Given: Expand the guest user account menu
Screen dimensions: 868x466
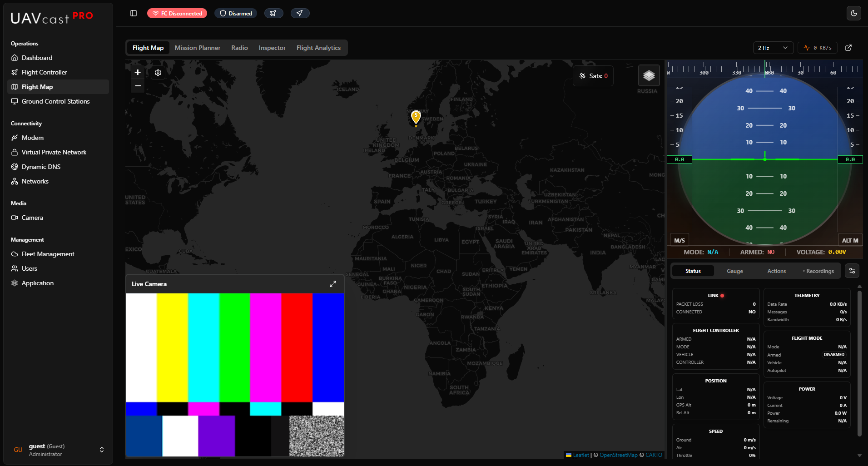Looking at the screenshot, I should pyautogui.click(x=102, y=450).
